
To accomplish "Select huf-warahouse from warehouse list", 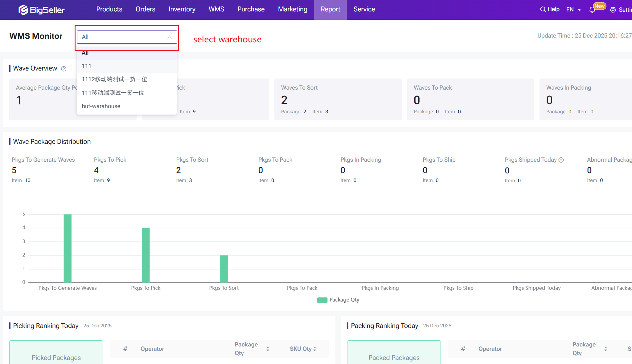I will pyautogui.click(x=101, y=106).
